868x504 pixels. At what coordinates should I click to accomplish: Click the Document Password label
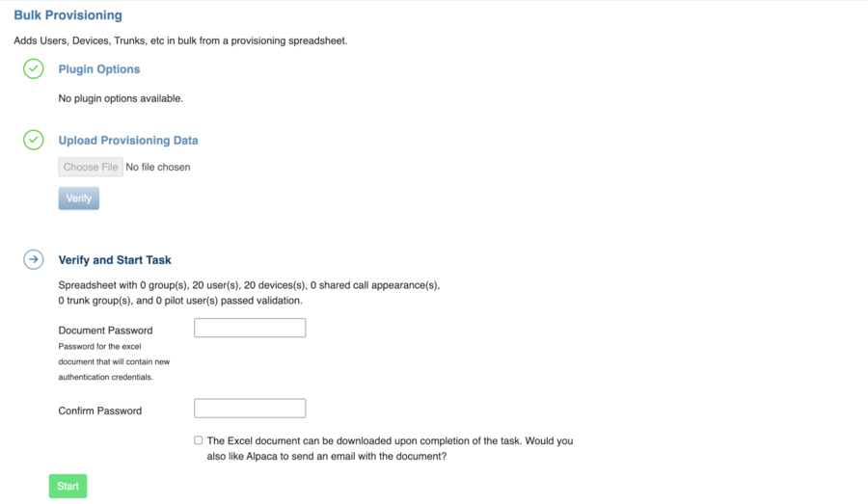coord(105,331)
